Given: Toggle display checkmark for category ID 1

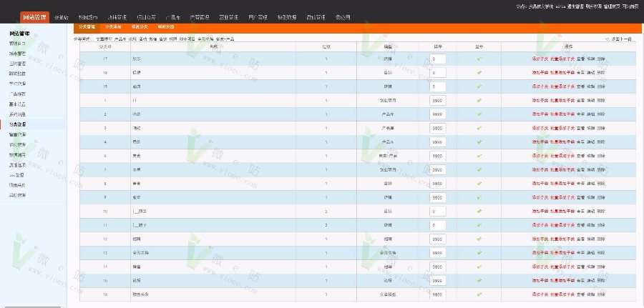Looking at the screenshot, I should tap(479, 101).
